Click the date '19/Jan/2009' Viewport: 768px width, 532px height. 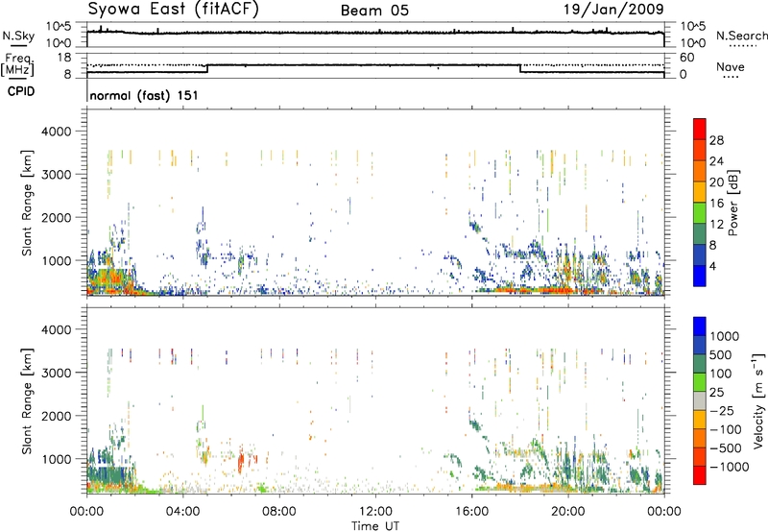[x=613, y=9]
